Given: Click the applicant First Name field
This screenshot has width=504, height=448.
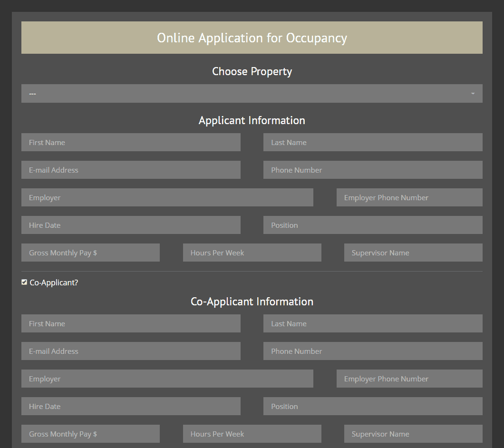Looking at the screenshot, I should [x=131, y=142].
